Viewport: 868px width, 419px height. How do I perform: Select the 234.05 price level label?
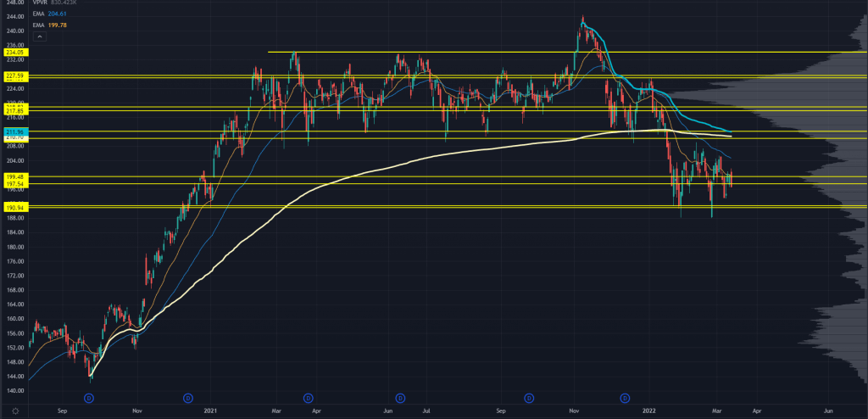[14, 52]
